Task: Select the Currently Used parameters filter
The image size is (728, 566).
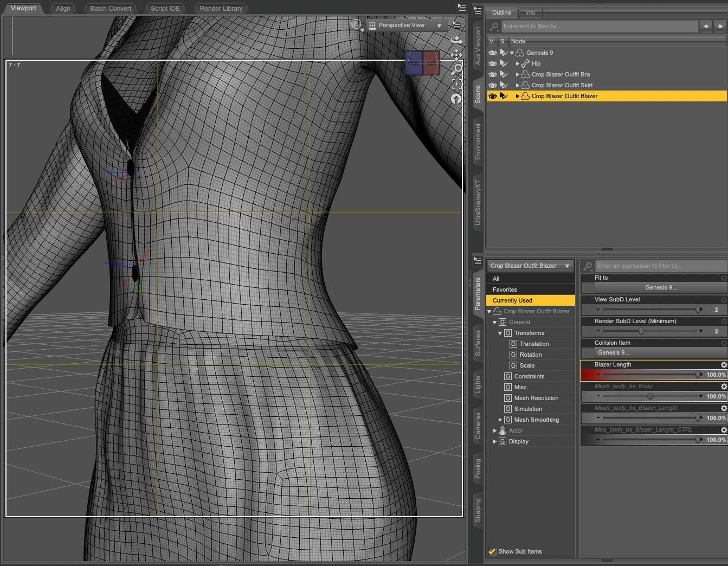Action: 530,300
